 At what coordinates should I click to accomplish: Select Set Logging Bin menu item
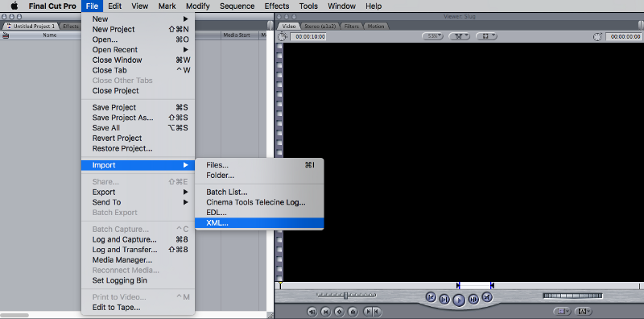point(138,280)
